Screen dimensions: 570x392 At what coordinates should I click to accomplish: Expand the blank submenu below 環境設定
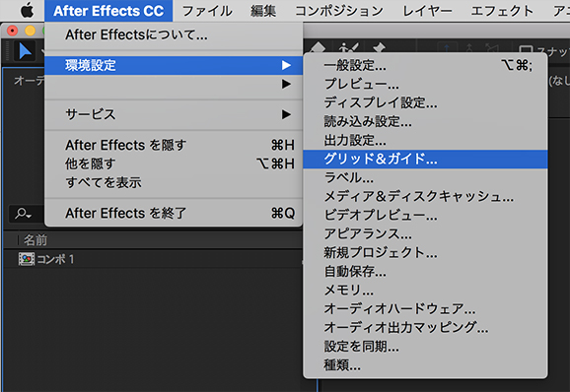[174, 84]
